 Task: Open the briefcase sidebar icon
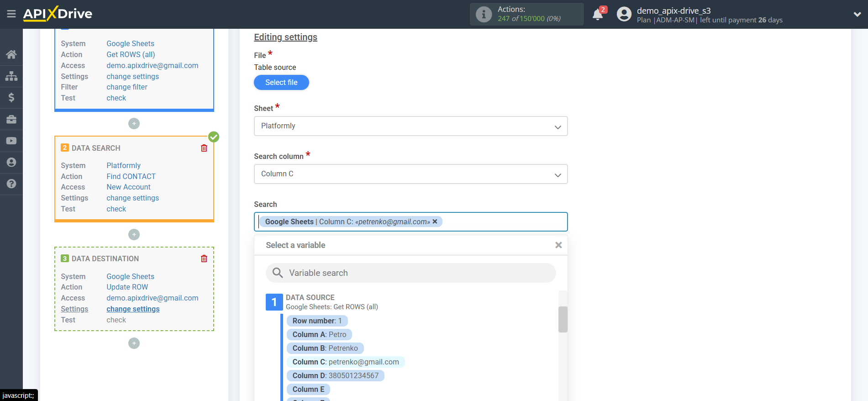(11, 119)
